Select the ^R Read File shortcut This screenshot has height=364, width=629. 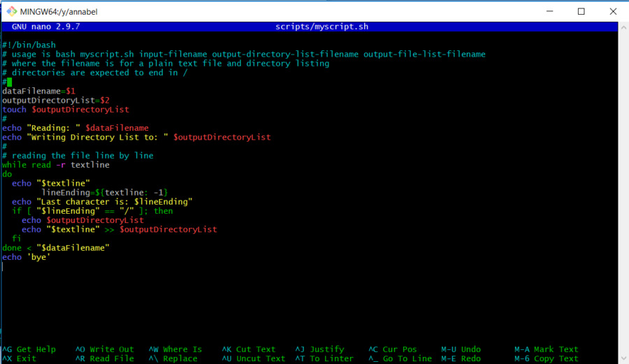point(105,358)
